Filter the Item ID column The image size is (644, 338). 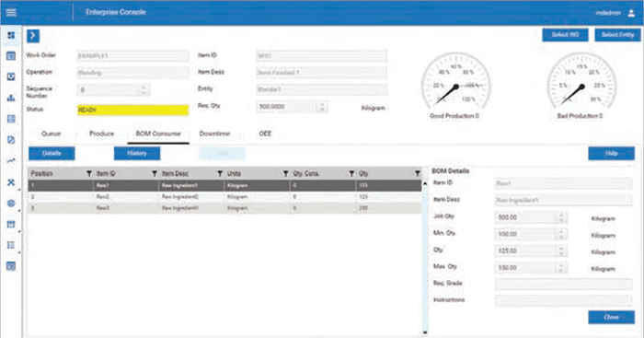(155, 173)
